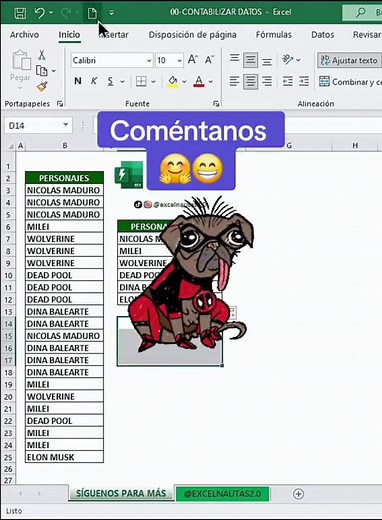Open the Customize Quick Access Toolbar dropdown

[x=111, y=13]
